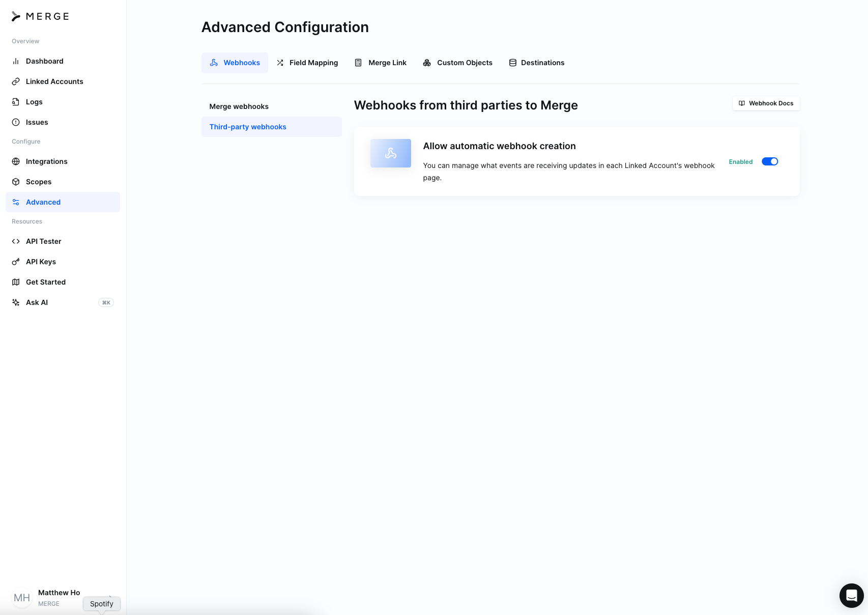Open Logs using its document icon
The height and width of the screenshot is (615, 868).
point(16,102)
